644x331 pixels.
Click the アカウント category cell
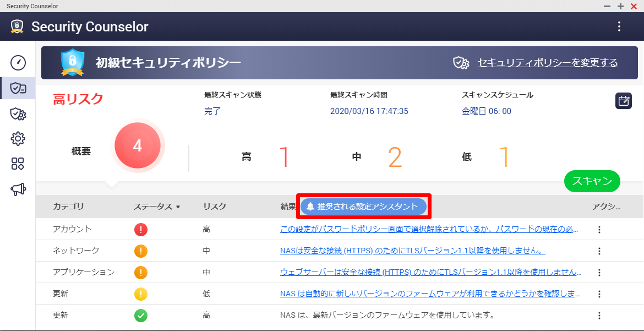[x=72, y=230]
